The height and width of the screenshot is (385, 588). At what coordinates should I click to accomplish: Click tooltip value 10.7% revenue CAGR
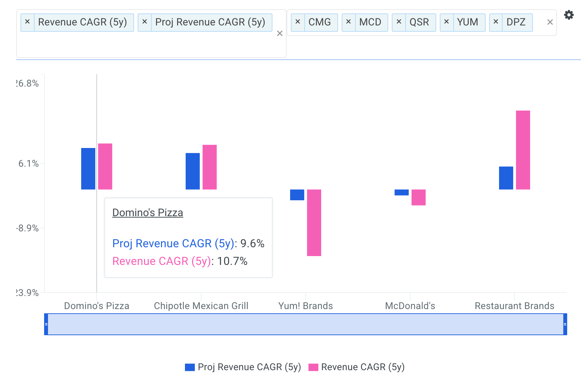coord(232,261)
